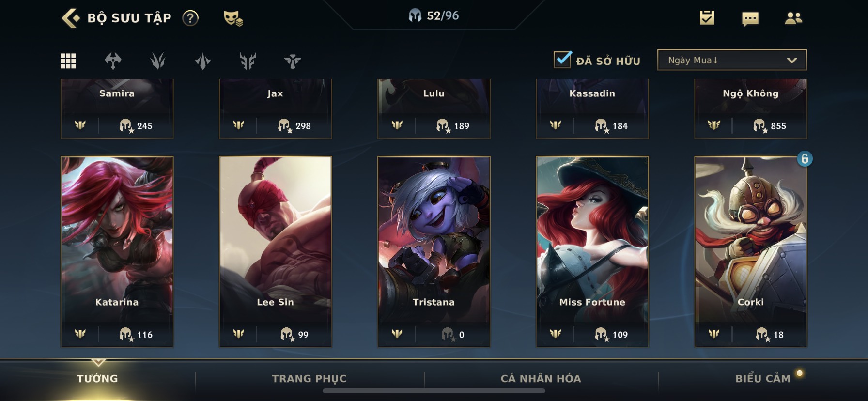
Task: Open the question mark help icon
Action: [190, 18]
